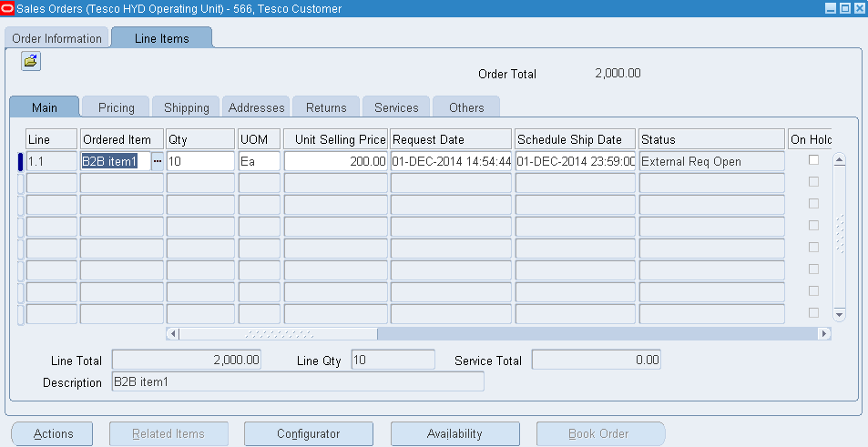Click the Status cell External Req Open
Screen dimensions: 868x447
coord(712,161)
